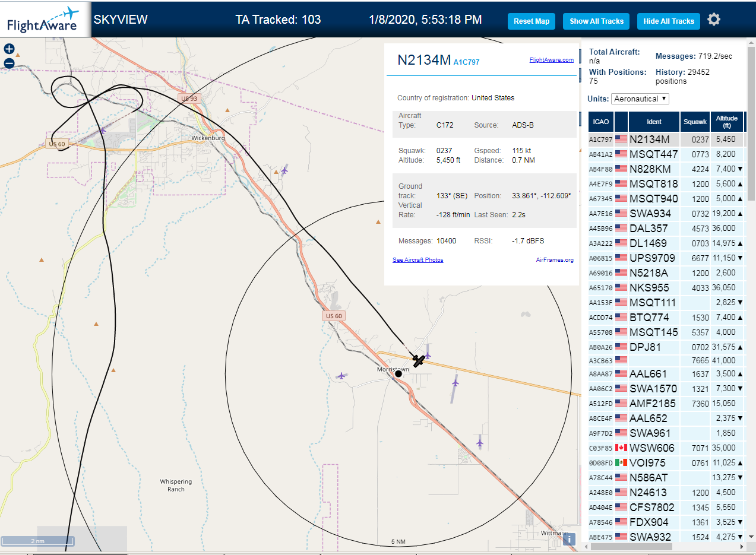756x555 pixels.
Task: Sort the table by the ICAO column
Action: (601, 122)
